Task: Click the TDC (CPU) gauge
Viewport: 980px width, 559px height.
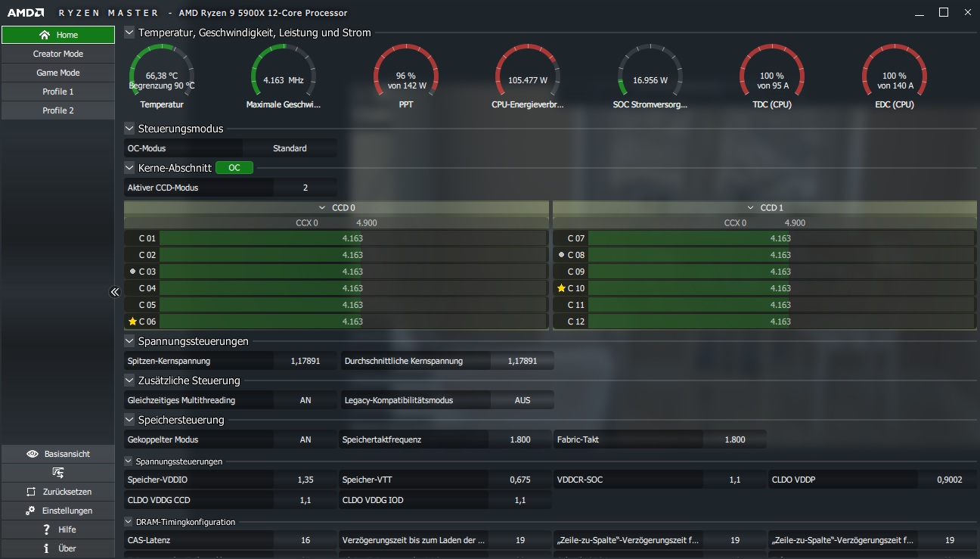Action: point(772,71)
